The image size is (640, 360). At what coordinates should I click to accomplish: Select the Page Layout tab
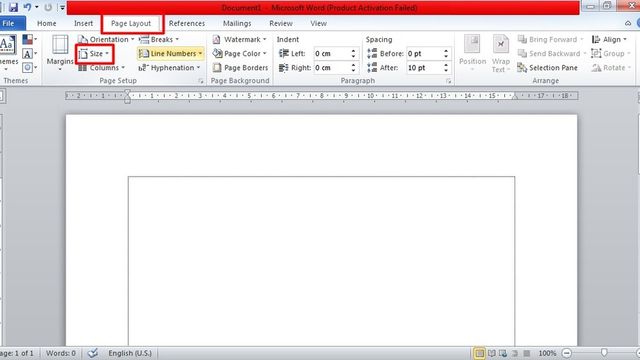(x=131, y=24)
